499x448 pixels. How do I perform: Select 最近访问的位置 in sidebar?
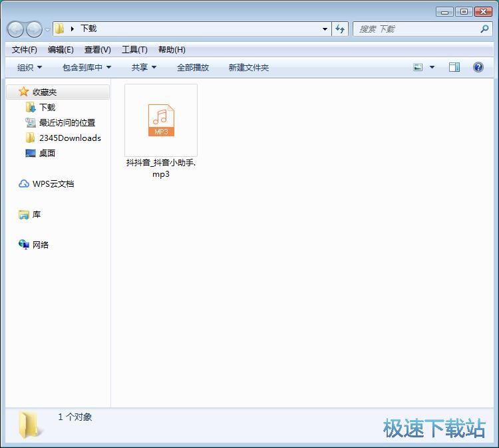pos(67,123)
